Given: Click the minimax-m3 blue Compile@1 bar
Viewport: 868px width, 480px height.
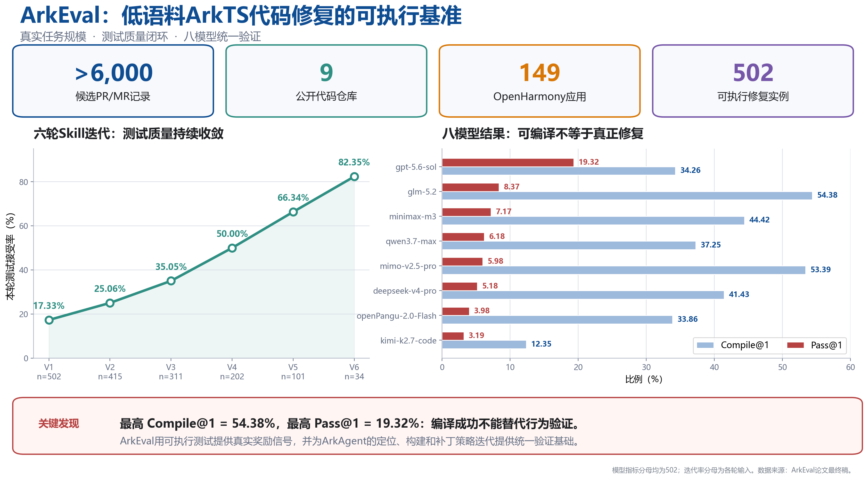Looking at the screenshot, I should click(x=593, y=221).
